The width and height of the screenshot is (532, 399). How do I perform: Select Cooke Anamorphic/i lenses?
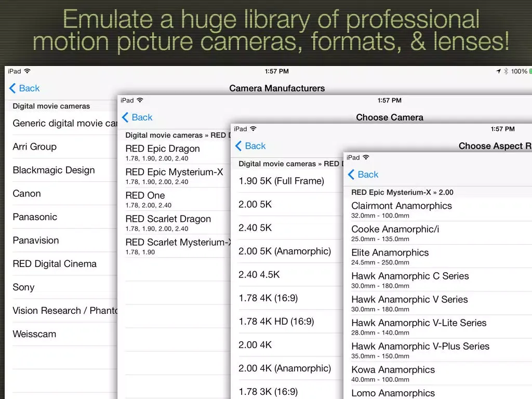click(395, 233)
